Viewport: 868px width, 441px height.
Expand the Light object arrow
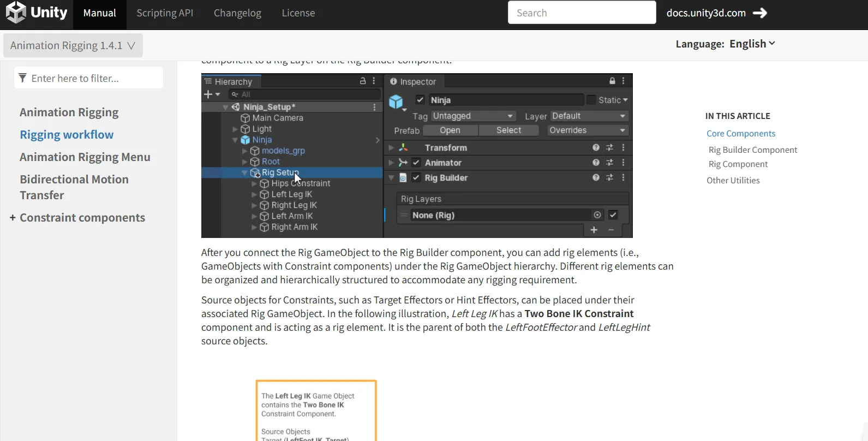(235, 129)
